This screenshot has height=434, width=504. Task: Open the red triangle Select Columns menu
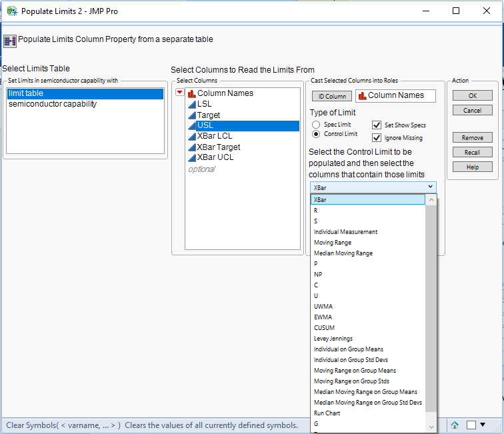coord(179,93)
